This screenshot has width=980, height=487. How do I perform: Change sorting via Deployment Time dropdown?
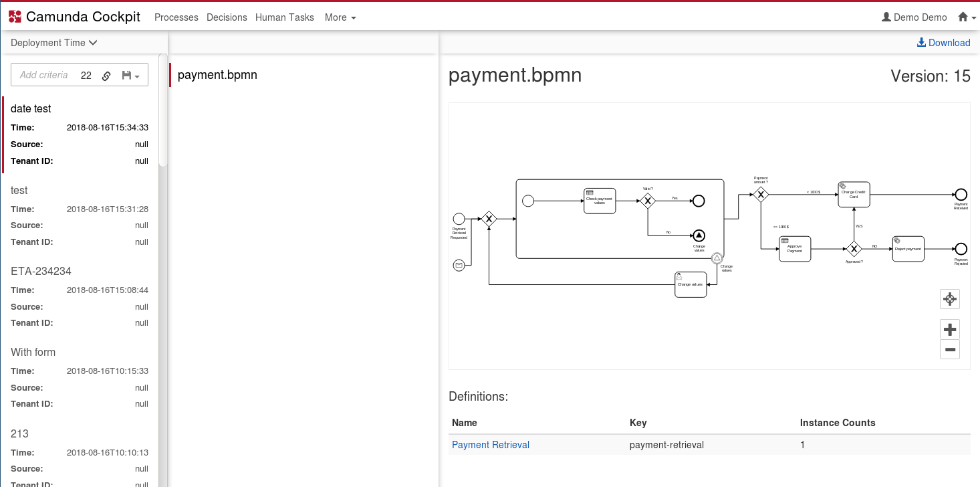click(54, 43)
